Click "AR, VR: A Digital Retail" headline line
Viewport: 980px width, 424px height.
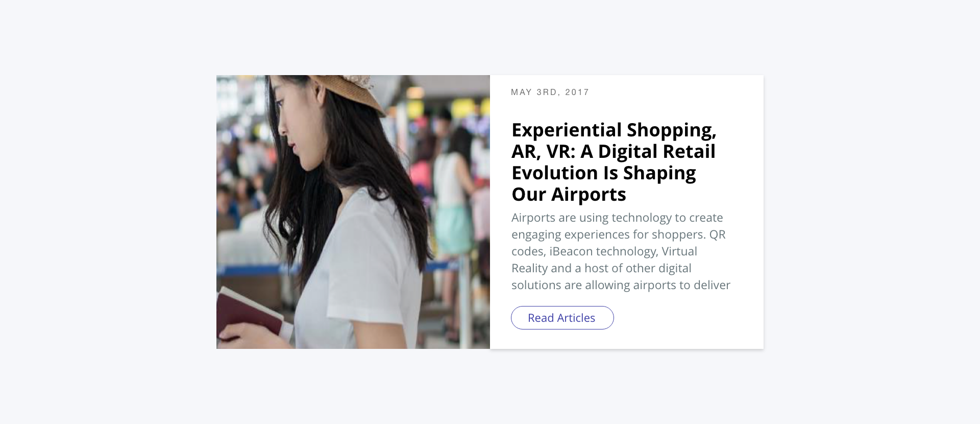point(614,152)
